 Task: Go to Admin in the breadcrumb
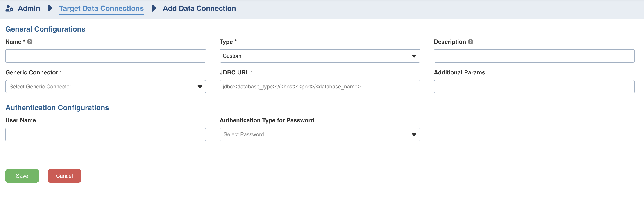click(x=29, y=8)
